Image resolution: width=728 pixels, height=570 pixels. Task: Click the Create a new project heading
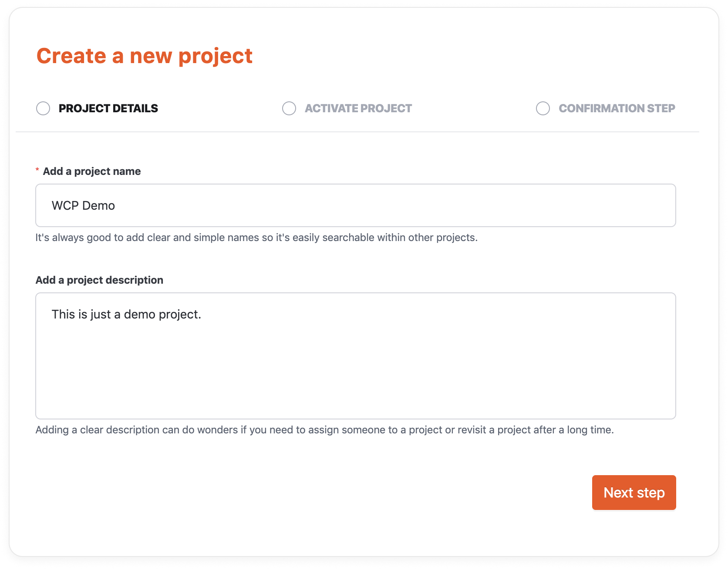(145, 56)
